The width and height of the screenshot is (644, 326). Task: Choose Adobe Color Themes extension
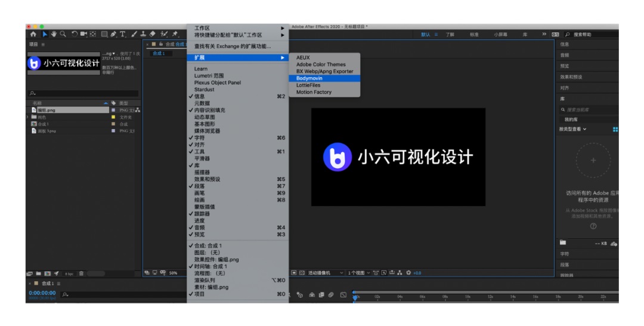click(x=324, y=64)
